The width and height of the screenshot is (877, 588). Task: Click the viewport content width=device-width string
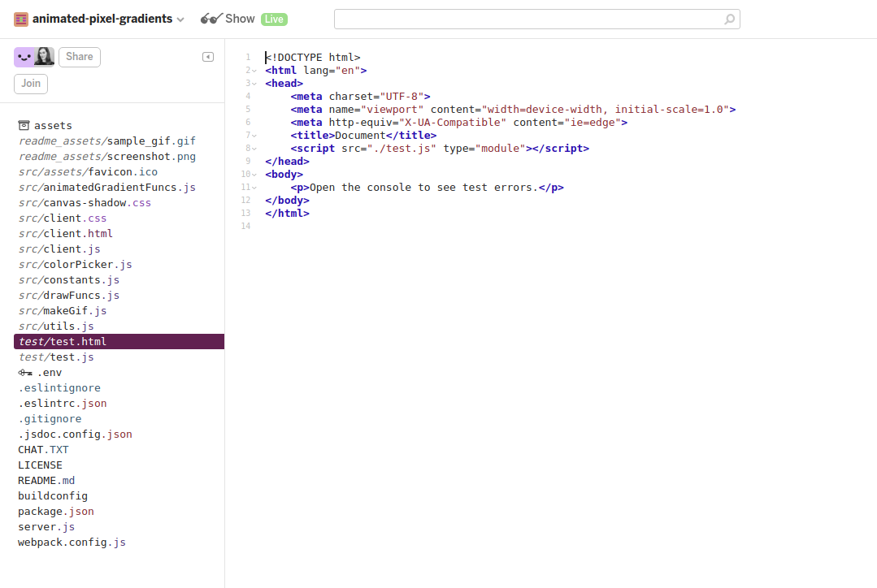pos(606,110)
